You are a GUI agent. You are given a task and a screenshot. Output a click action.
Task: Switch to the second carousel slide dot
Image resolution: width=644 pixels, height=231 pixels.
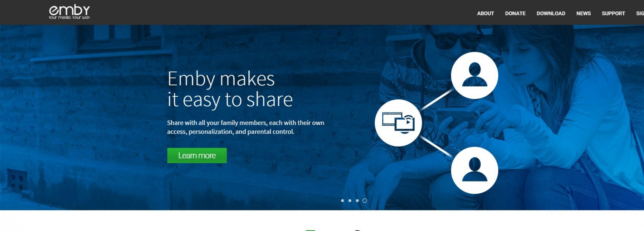pos(350,200)
